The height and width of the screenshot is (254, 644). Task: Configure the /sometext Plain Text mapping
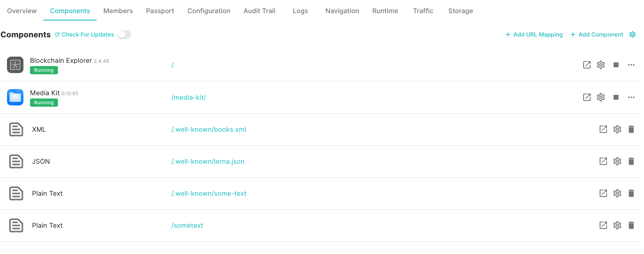click(617, 225)
